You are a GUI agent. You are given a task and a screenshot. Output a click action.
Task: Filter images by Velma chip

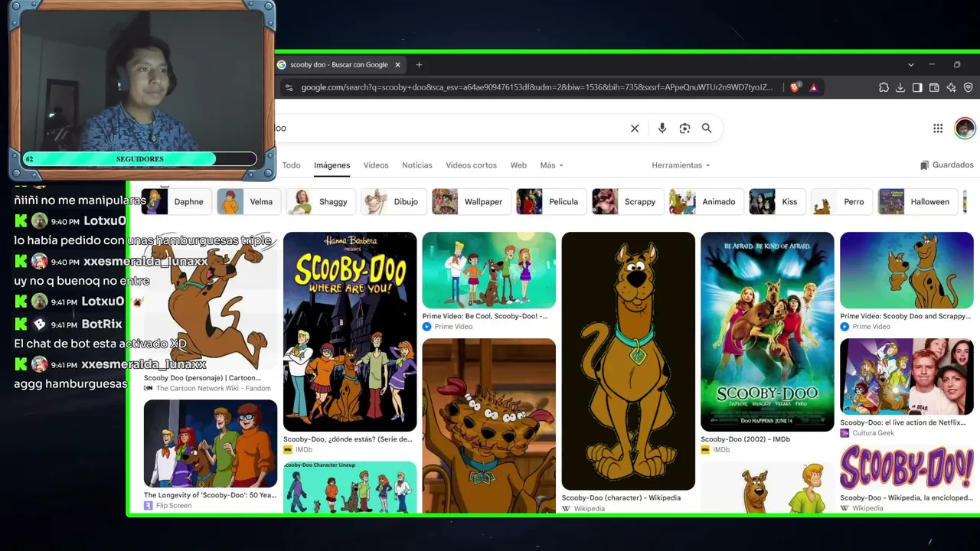pos(248,202)
